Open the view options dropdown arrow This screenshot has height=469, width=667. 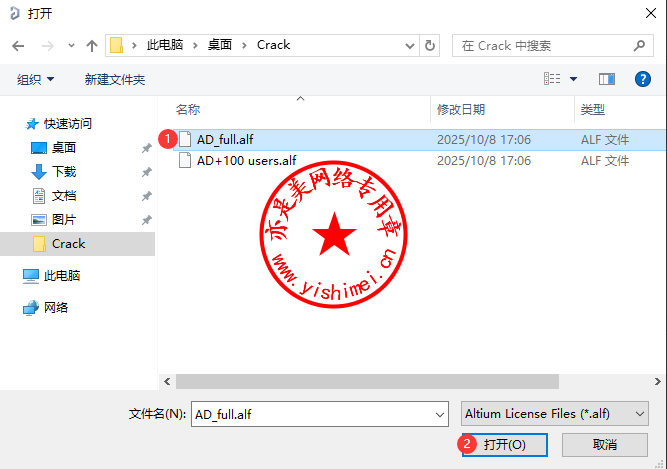click(573, 79)
